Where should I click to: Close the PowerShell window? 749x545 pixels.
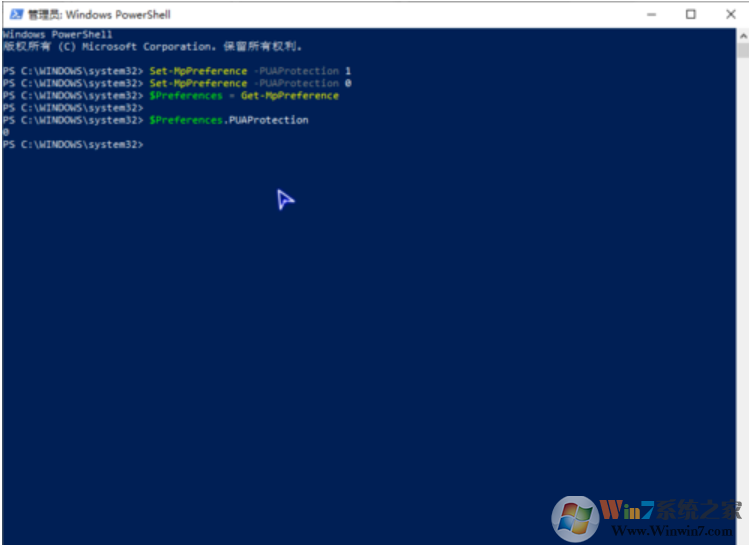point(730,14)
